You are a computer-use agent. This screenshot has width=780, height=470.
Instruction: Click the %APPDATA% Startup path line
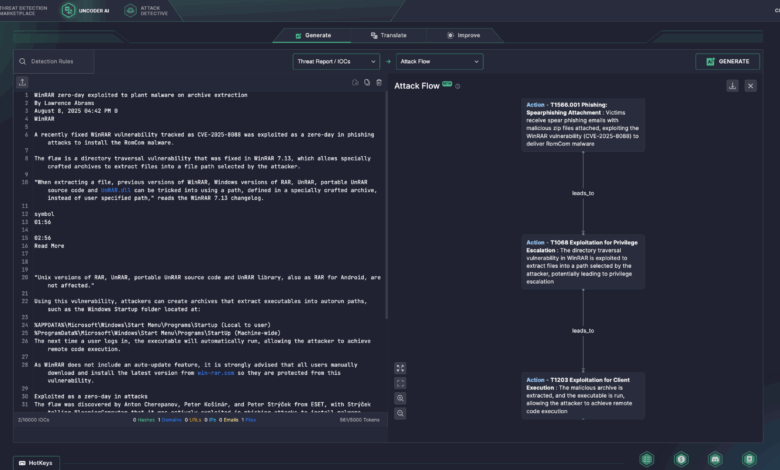click(x=152, y=325)
